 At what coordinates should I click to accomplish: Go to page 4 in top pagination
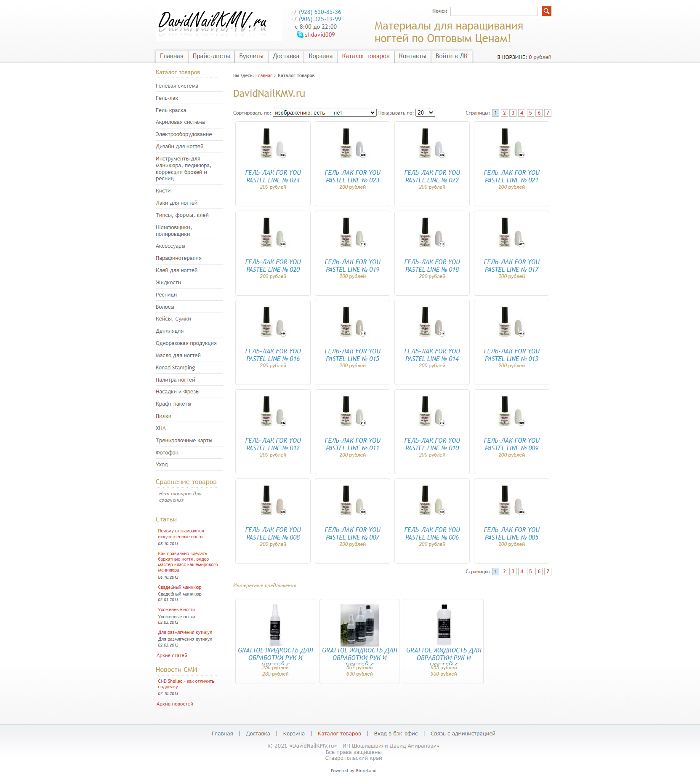coord(522,113)
